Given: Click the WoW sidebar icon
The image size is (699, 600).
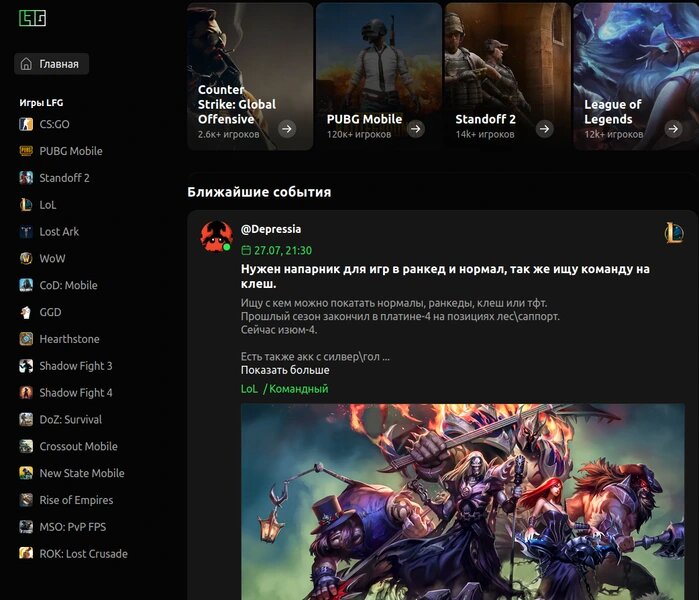Looking at the screenshot, I should [26, 258].
